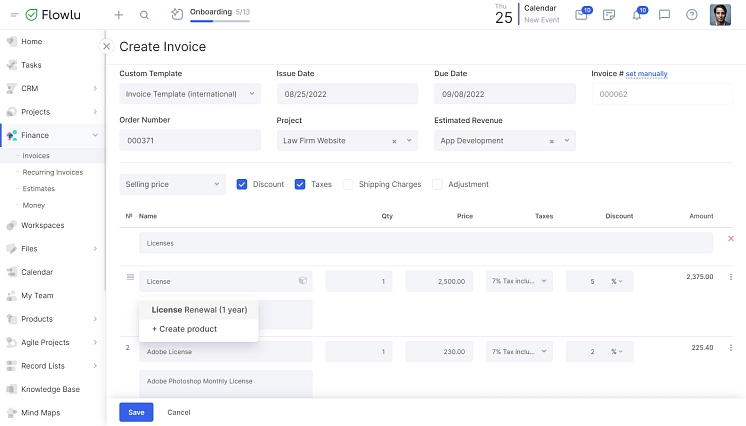Open notifications bell icon
The width and height of the screenshot is (746, 426).
637,15
